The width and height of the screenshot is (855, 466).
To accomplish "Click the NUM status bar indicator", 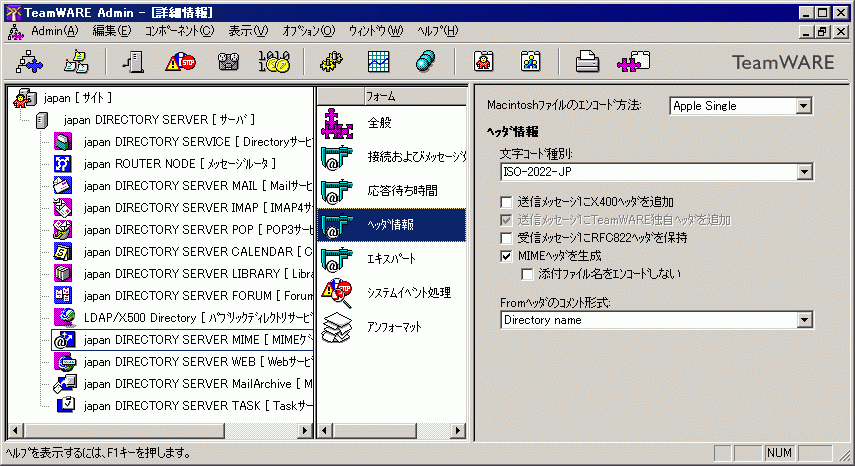I will pos(779,453).
